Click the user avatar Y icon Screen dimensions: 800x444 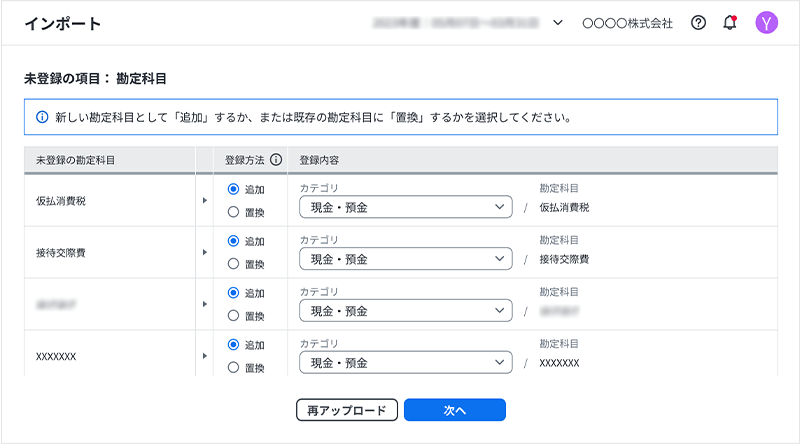766,23
